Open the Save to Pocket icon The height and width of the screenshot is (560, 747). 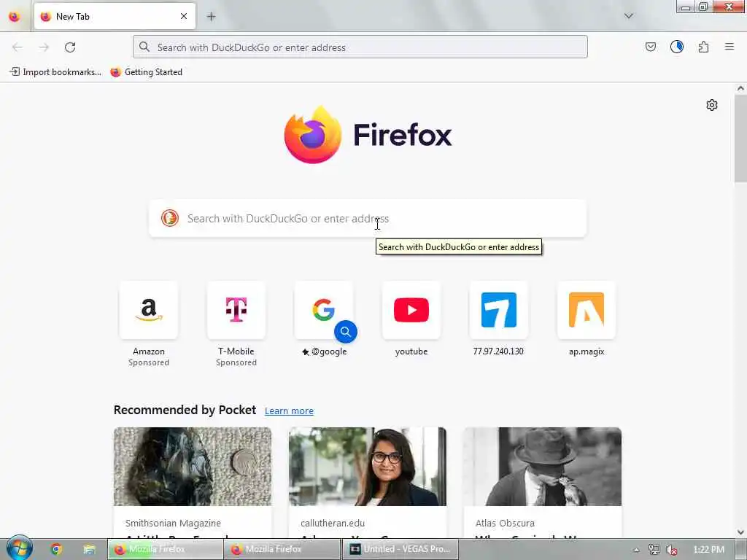pos(651,47)
